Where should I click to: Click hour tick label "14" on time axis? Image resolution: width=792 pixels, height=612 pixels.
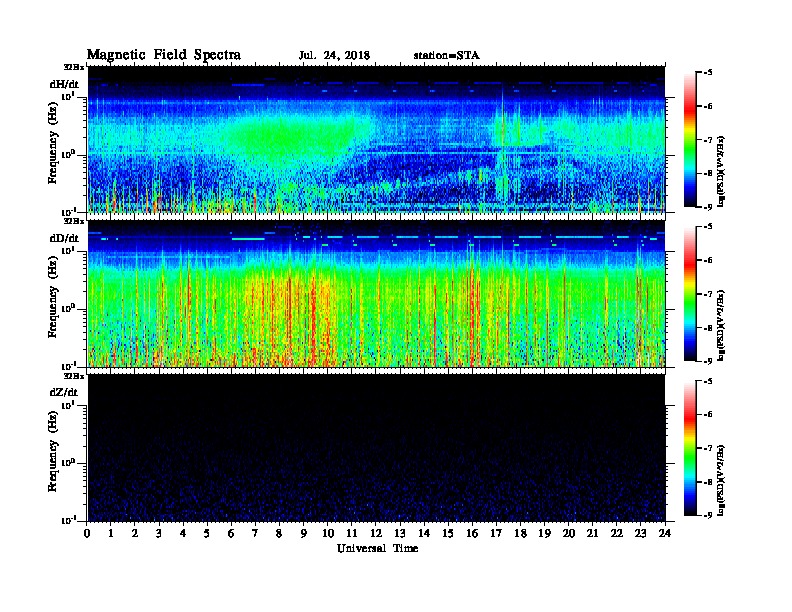tap(424, 533)
